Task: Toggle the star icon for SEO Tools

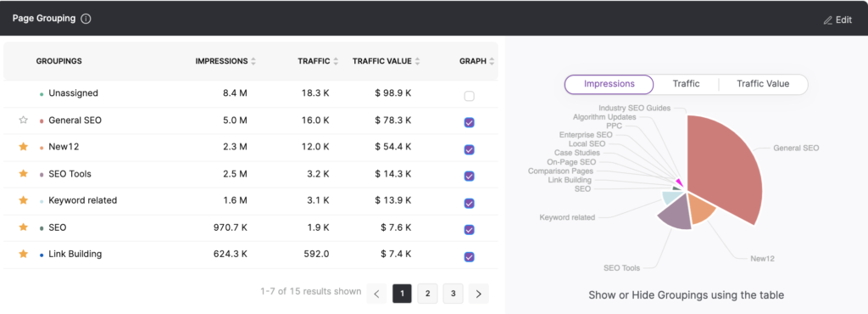Action: coord(23,173)
